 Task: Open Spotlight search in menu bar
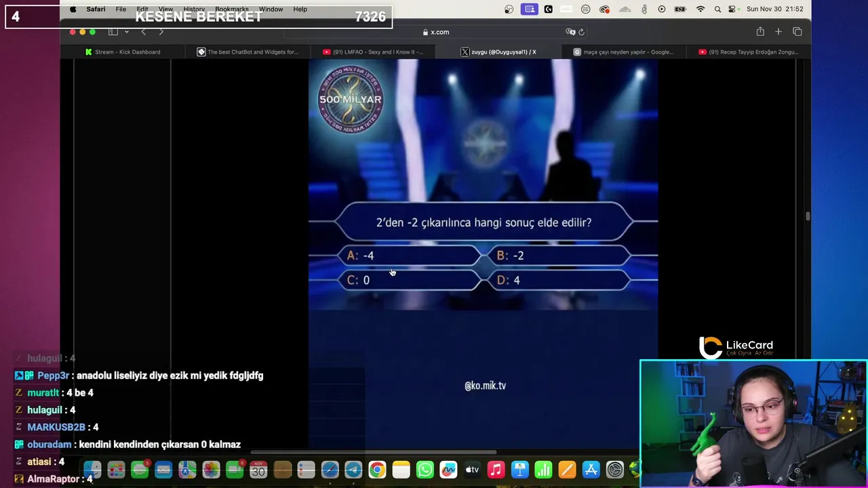[717, 9]
